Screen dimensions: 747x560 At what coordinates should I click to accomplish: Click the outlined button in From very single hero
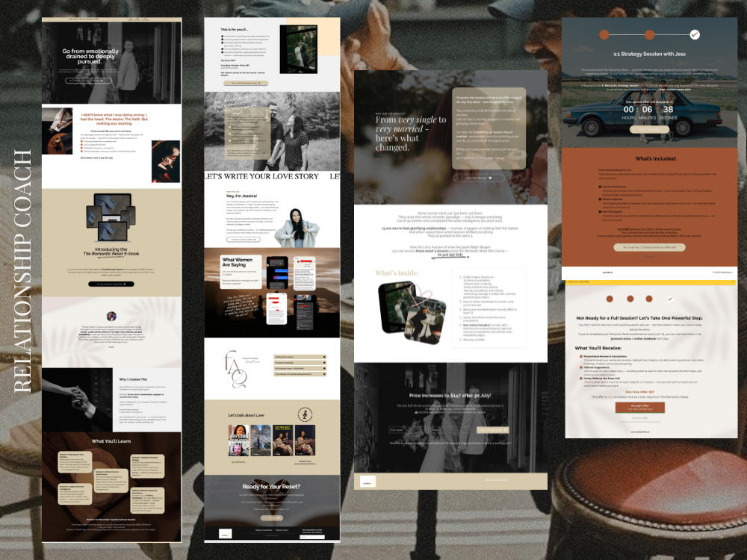[x=479, y=178]
